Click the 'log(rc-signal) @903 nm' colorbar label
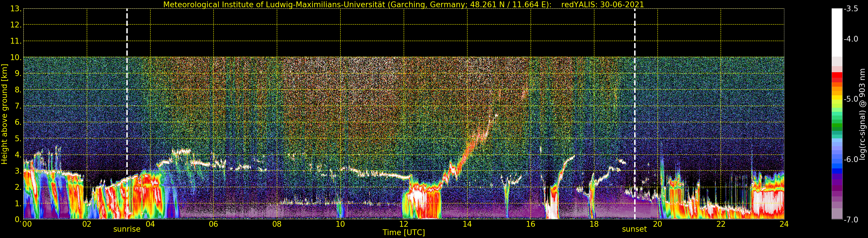This screenshot has width=868, height=238. pyautogui.click(x=862, y=114)
